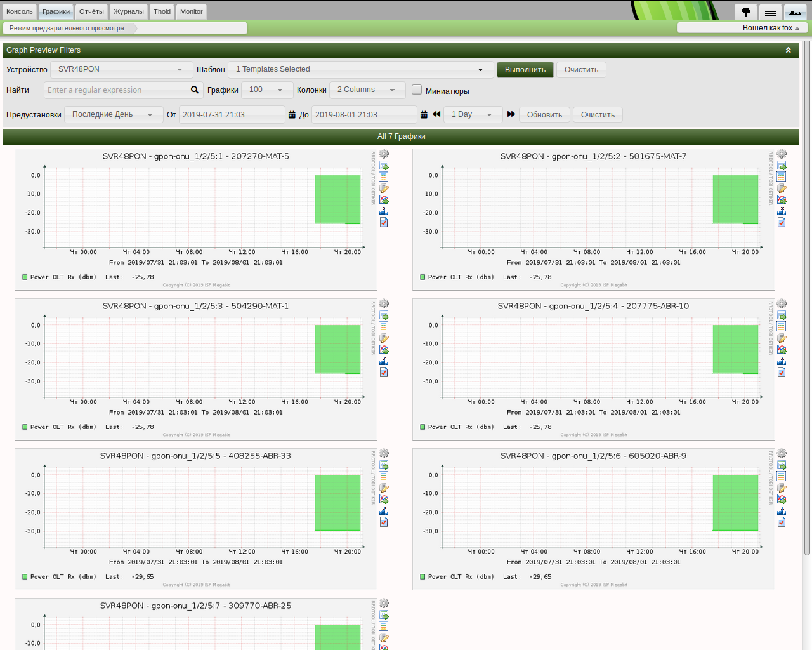Viewport: 812px width, 650px height.
Task: Open the realtime view for graph 408255-ABR-33
Action: pyautogui.click(x=384, y=499)
